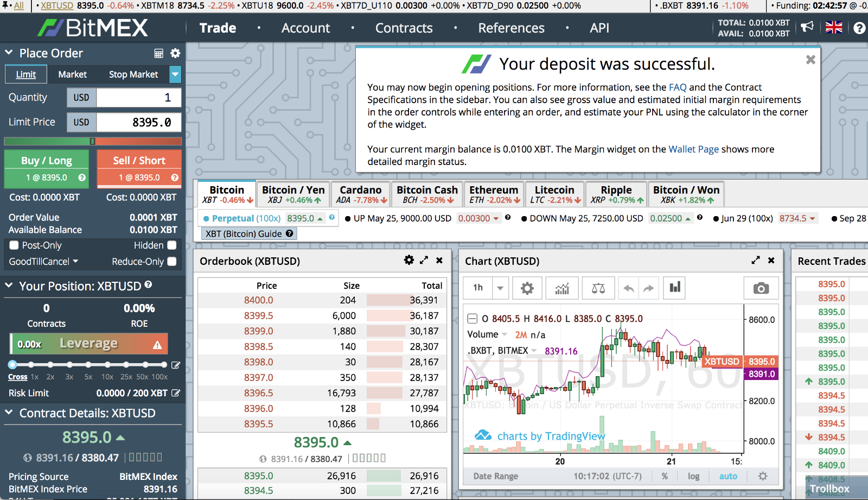Open the Wallet Page link
The height and width of the screenshot is (500, 868).
click(693, 149)
